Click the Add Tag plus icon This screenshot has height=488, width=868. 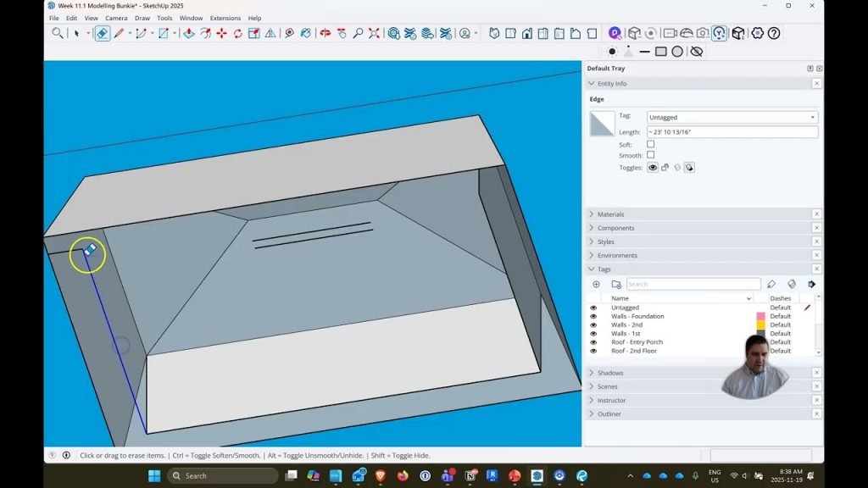[596, 285]
